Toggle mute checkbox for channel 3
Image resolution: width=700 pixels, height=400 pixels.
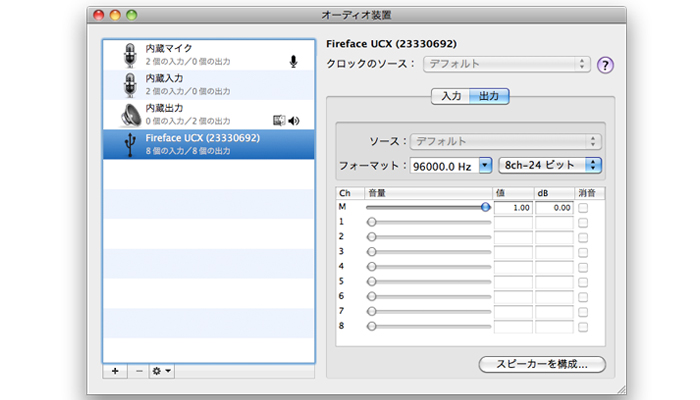[583, 253]
